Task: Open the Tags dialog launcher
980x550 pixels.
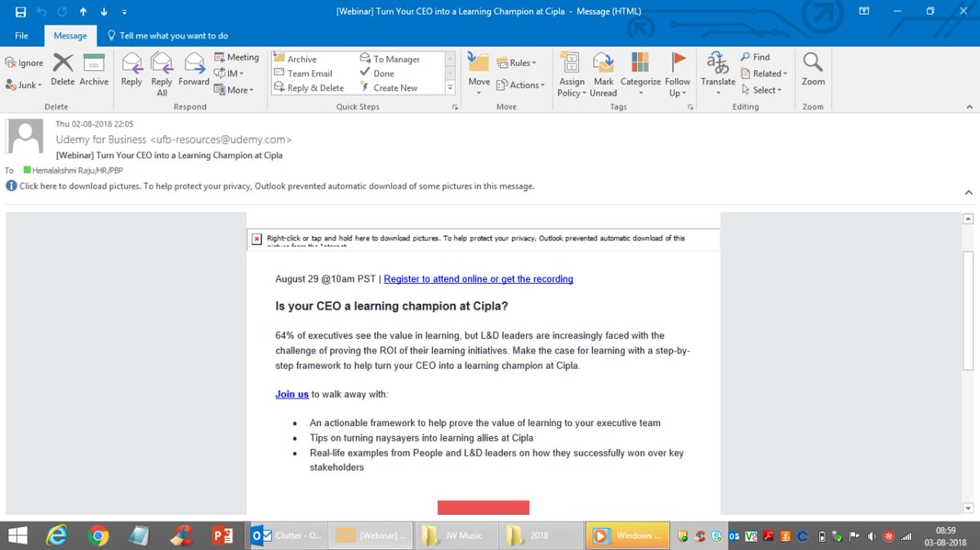Action: click(x=691, y=107)
